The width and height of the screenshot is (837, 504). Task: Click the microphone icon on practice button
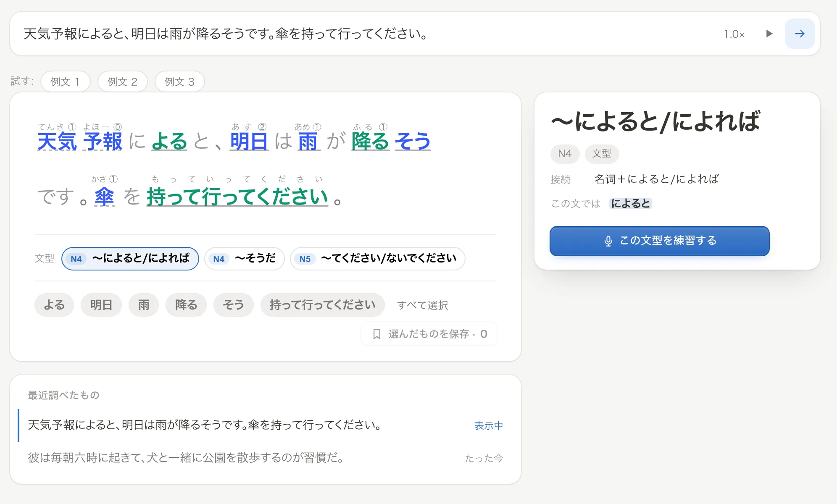608,241
